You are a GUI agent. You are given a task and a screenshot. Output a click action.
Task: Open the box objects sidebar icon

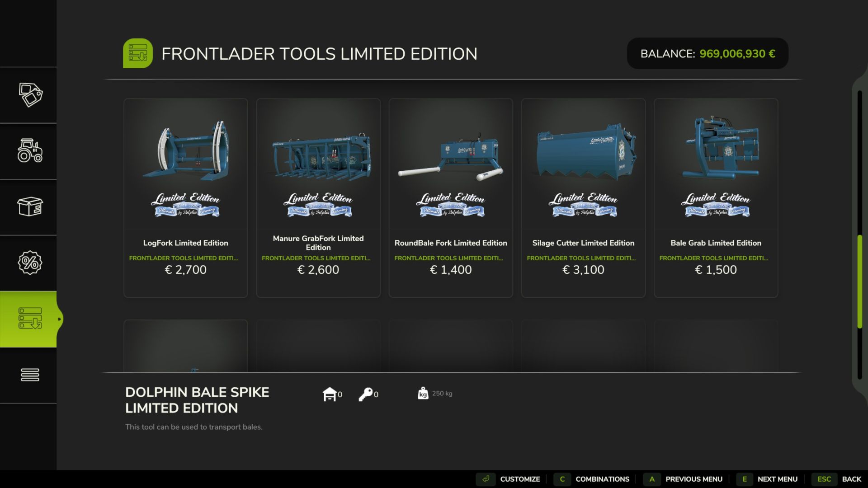coord(30,206)
